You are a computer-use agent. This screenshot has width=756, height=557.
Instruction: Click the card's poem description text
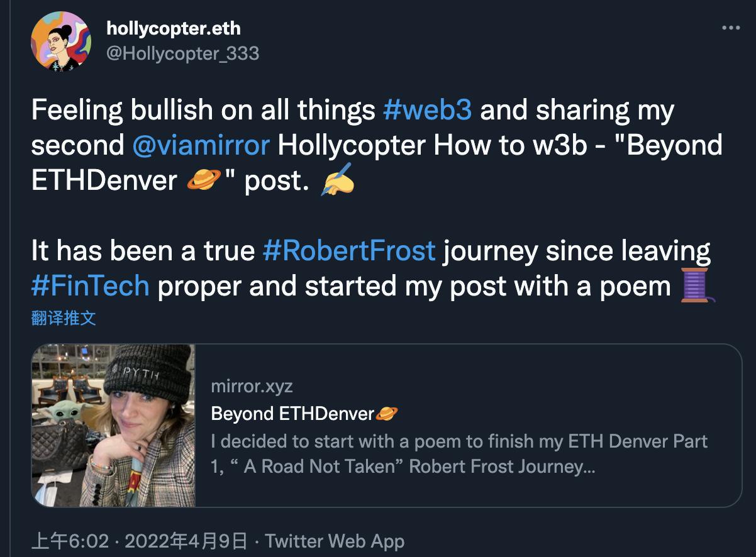(459, 454)
